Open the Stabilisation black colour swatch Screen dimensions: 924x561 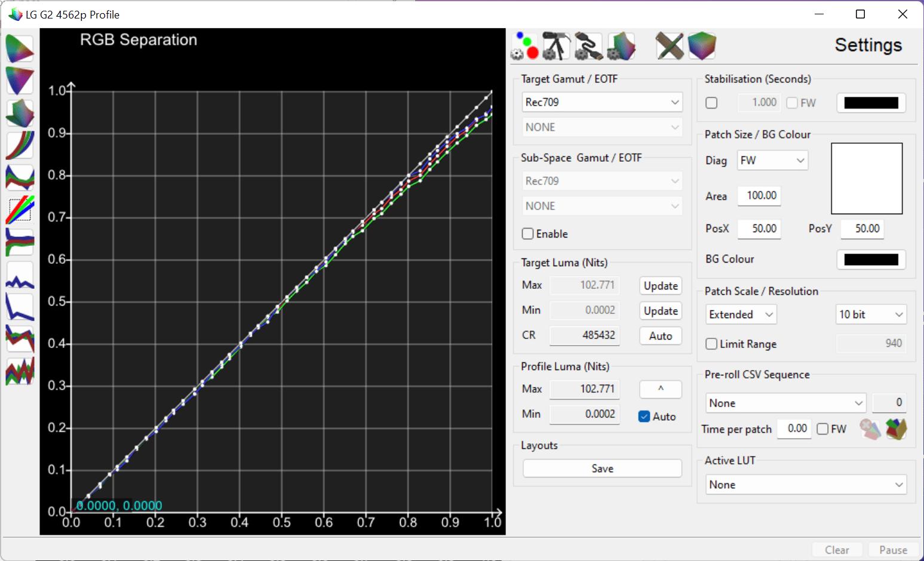[x=871, y=103]
